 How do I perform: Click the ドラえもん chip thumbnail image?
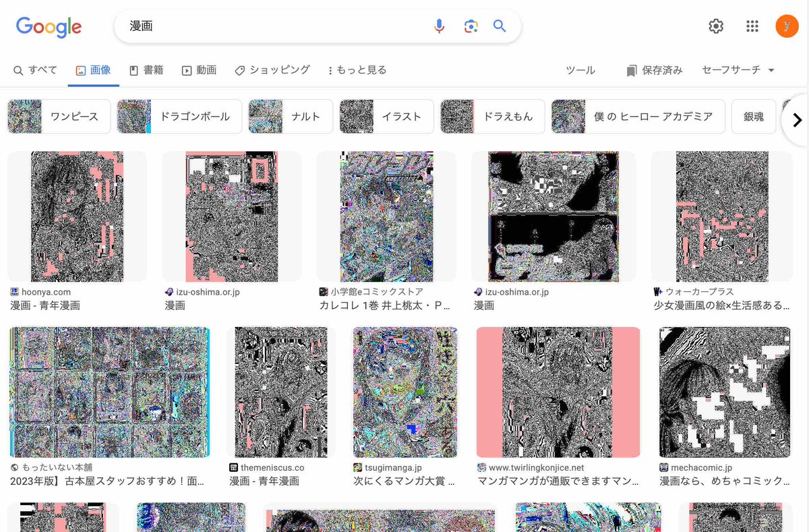coord(458,117)
